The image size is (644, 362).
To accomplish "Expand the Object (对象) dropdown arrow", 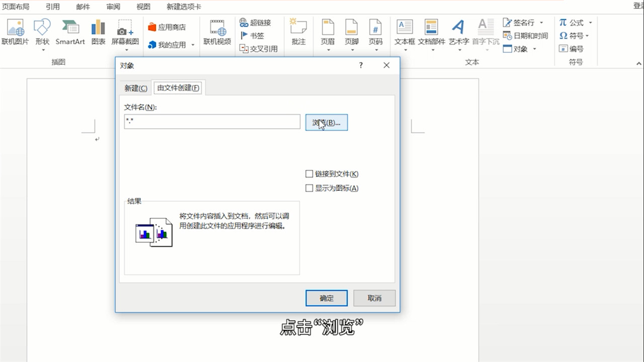I will point(534,49).
